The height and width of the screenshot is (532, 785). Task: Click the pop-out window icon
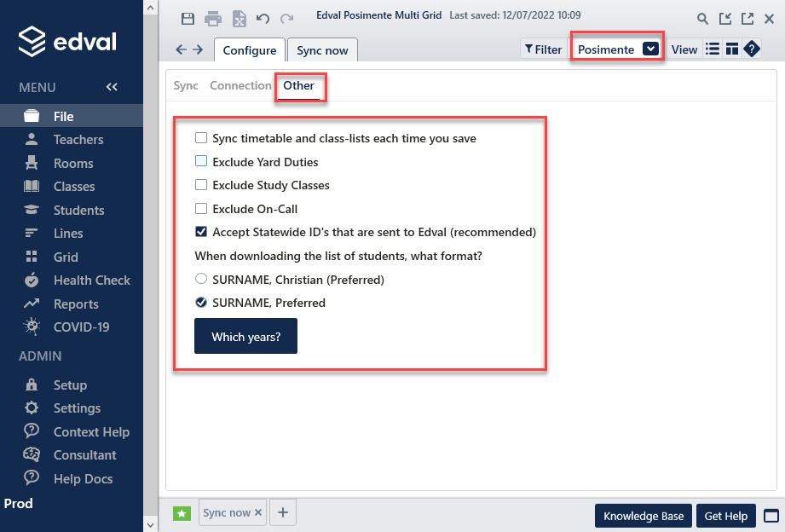coord(747,19)
